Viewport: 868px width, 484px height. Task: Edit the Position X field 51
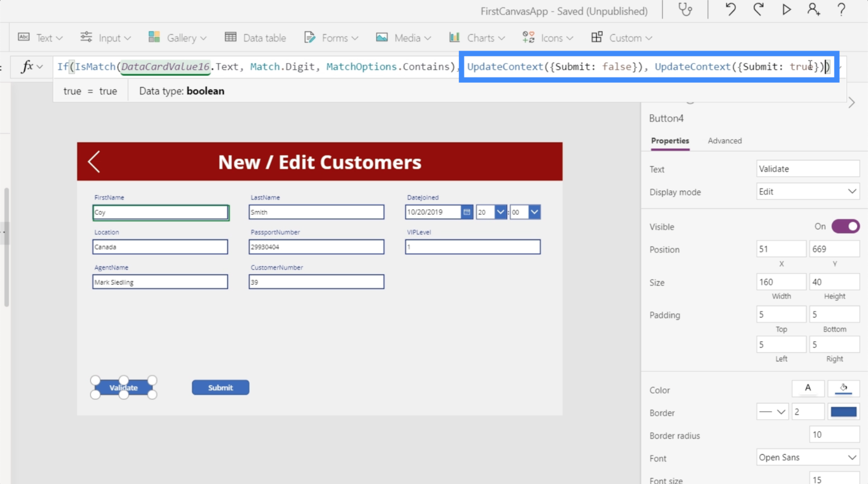(x=781, y=249)
